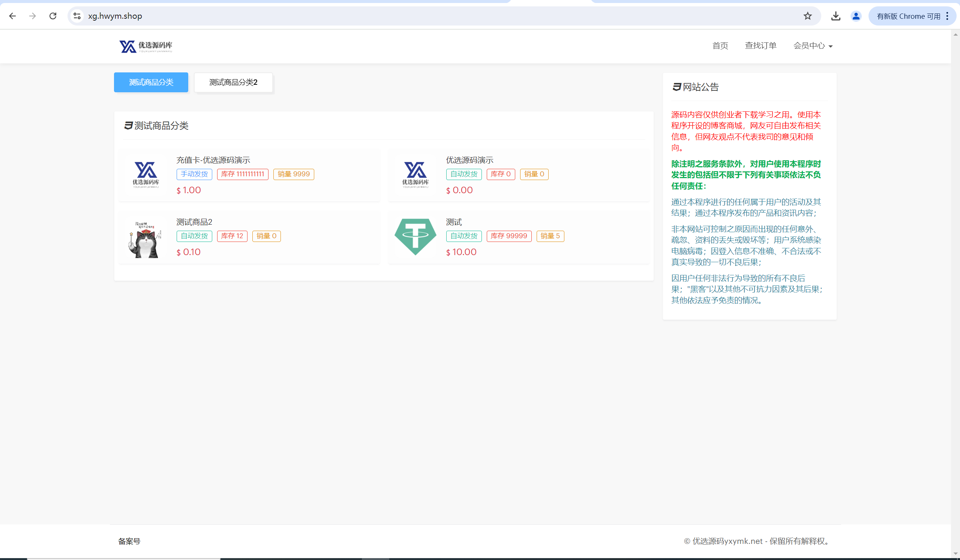This screenshot has height=560, width=960.
Task: Bookmark this page with star icon
Action: (807, 16)
